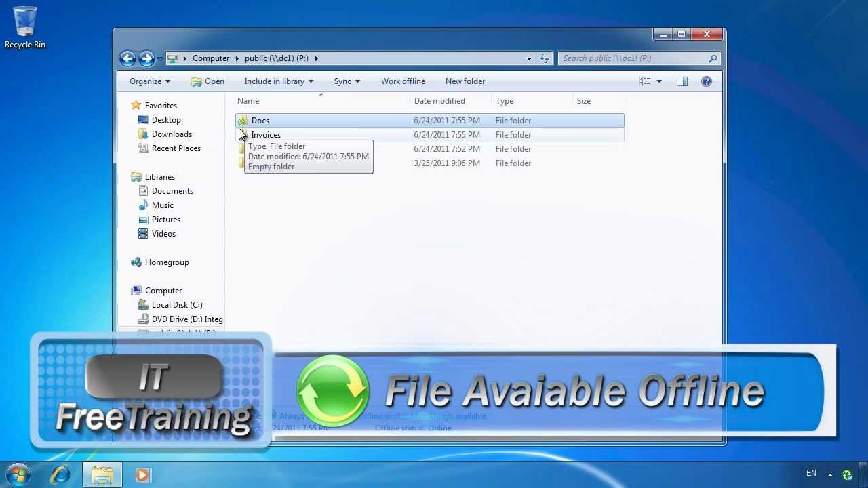Click the Videos filmstrip icon

143,234
